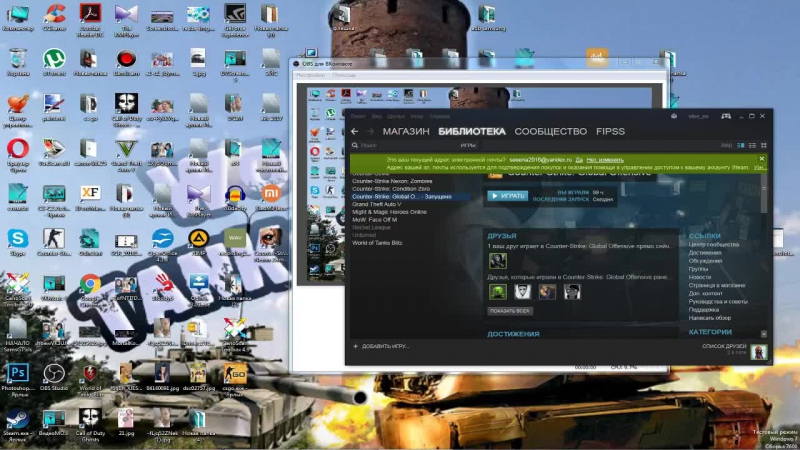Launch Big Picture mode via controller icon

point(726,116)
